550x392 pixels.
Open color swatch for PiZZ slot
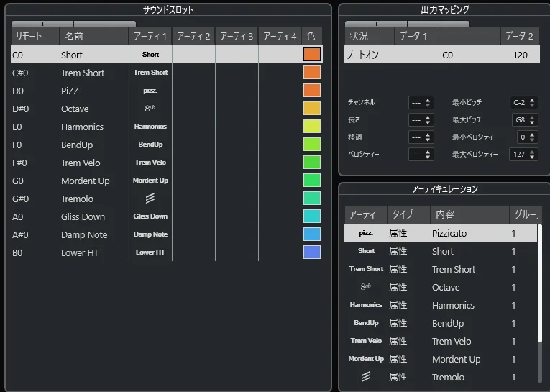312,91
